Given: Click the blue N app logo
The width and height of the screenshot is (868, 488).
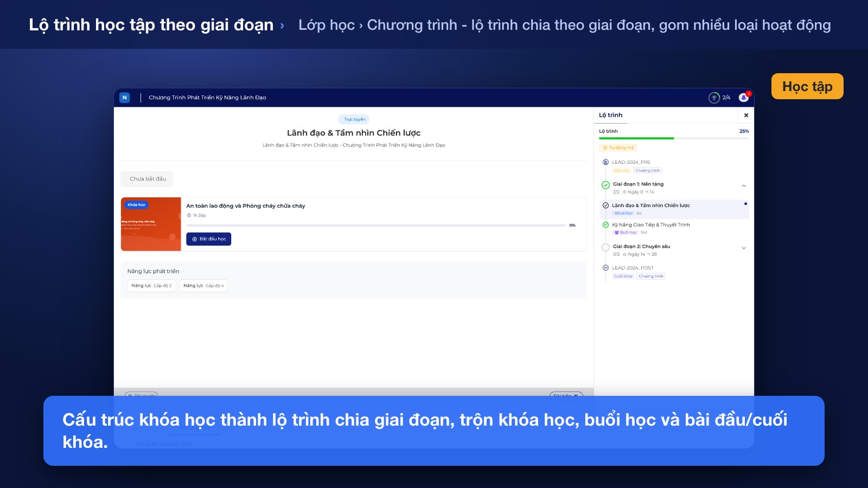Looking at the screenshot, I should [125, 98].
